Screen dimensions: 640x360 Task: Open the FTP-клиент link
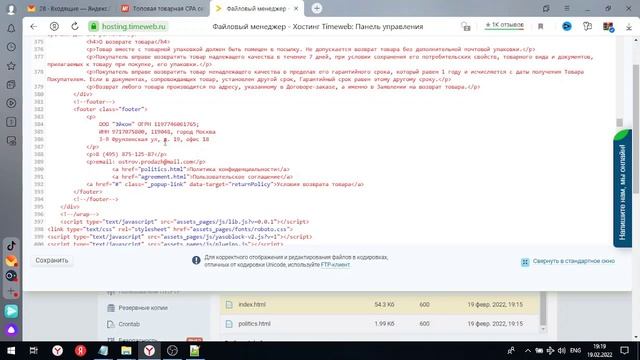point(335,265)
